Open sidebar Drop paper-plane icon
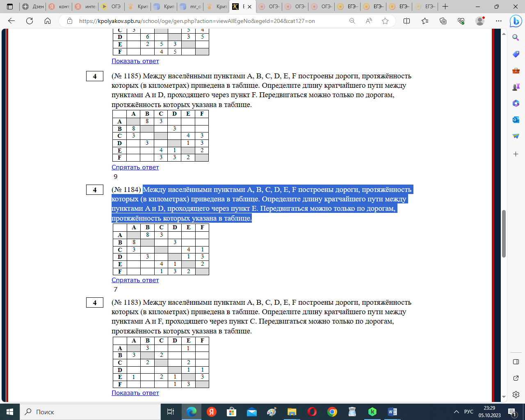This screenshot has width=525, height=420. coord(516,136)
